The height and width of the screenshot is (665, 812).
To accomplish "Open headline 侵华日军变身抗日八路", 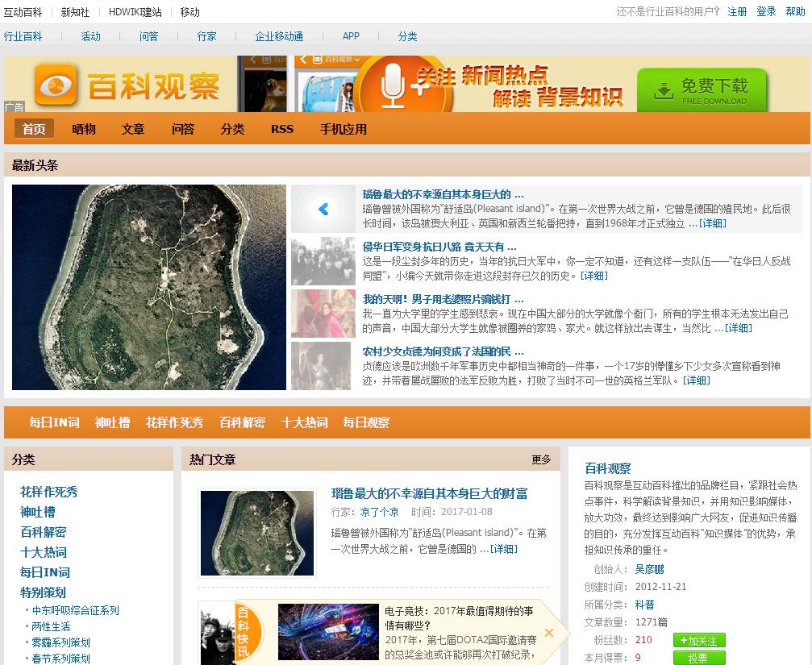I will pyautogui.click(x=439, y=247).
